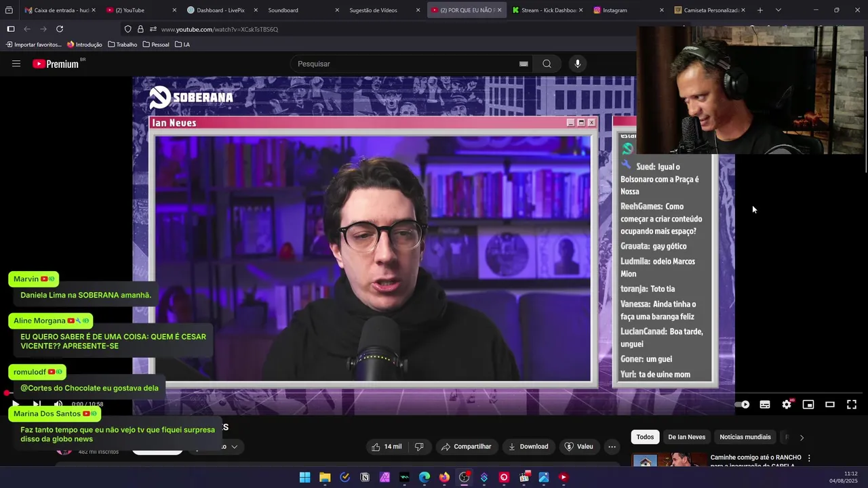Image resolution: width=868 pixels, height=488 pixels.
Task: Click Importar favoritos bookmark item
Action: (x=33, y=45)
